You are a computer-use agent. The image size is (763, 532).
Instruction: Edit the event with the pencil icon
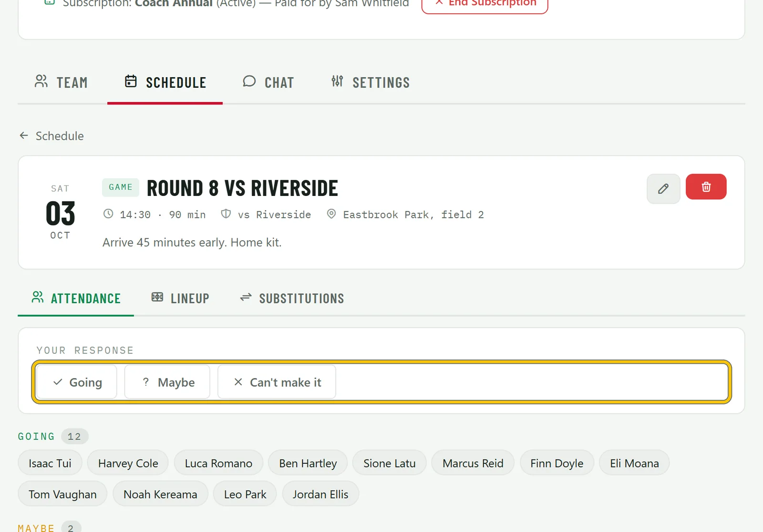coord(663,189)
